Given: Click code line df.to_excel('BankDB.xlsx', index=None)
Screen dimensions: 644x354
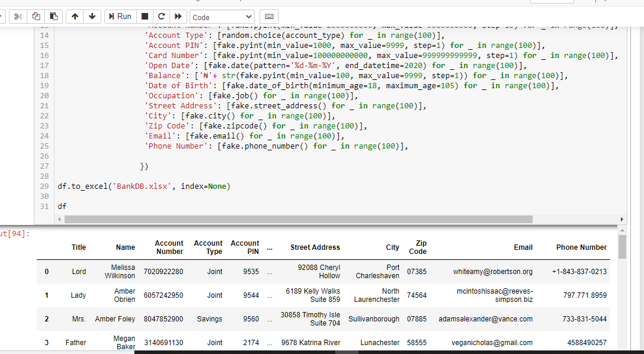Looking at the screenshot, I should [x=144, y=186].
